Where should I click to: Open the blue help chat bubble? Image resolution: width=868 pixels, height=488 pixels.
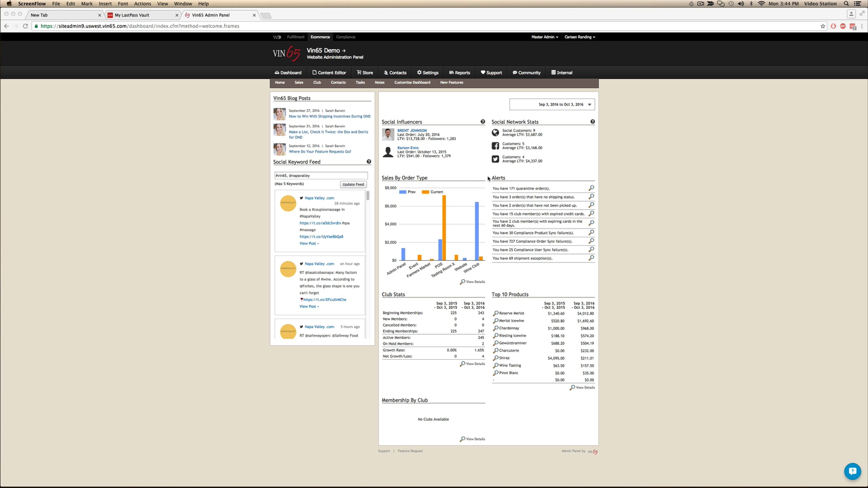point(852,471)
